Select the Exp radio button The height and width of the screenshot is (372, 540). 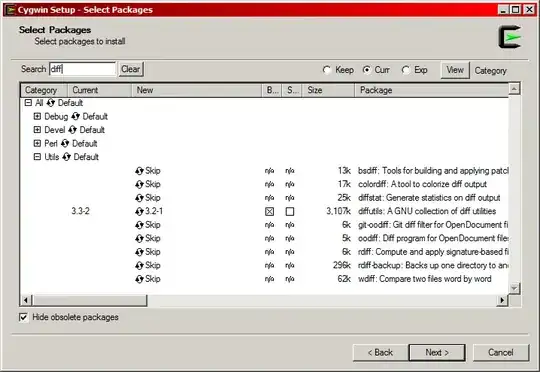406,70
